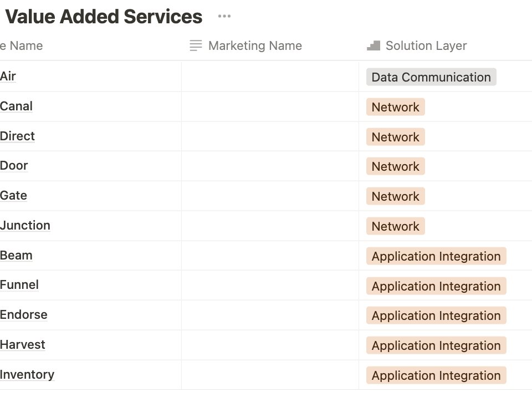Click the empty Marketing Name cell for Direct
The image size is (532, 407).
[270, 136]
